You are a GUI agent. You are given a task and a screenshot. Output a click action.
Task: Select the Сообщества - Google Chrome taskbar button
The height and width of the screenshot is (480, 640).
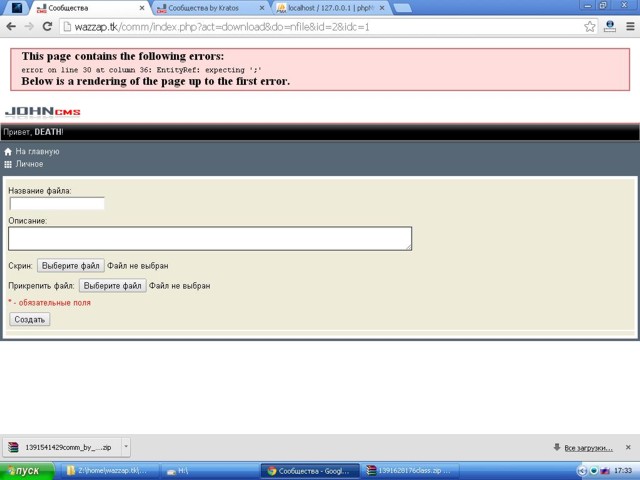pos(310,471)
